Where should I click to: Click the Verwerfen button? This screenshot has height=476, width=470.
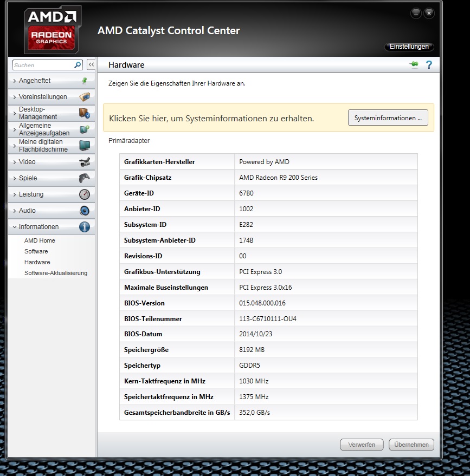point(362,445)
